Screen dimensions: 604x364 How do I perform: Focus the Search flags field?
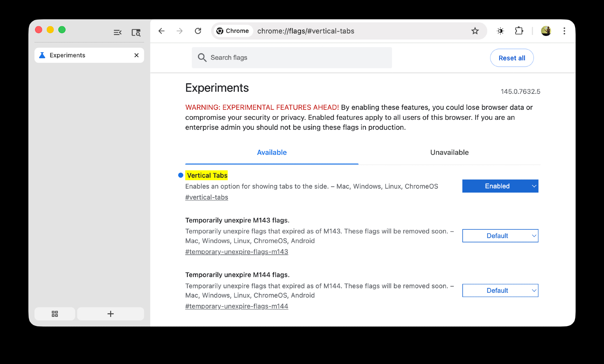(x=291, y=58)
